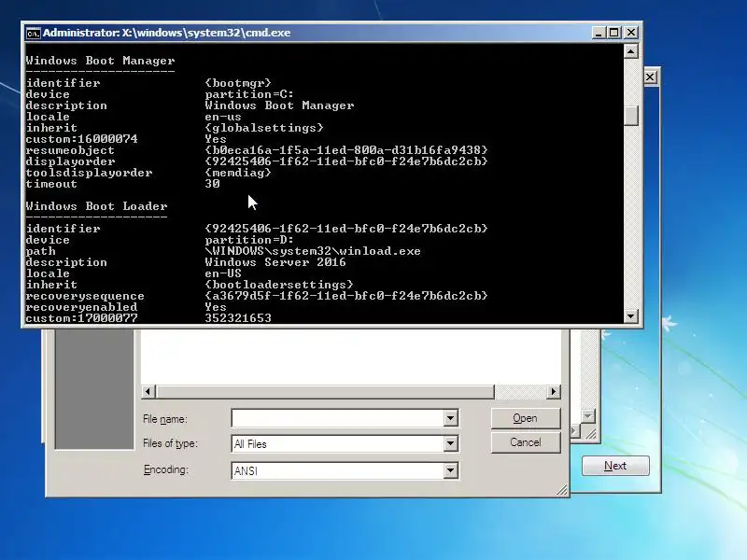
Task: Click the timeout value '30'
Action: tap(213, 184)
